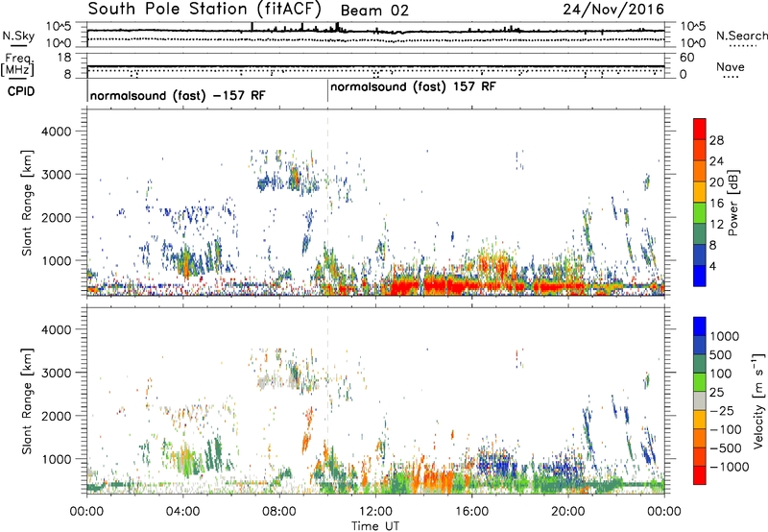Click the "-25" tick on Velocity colorbar
768x532 pixels.
(x=722, y=411)
